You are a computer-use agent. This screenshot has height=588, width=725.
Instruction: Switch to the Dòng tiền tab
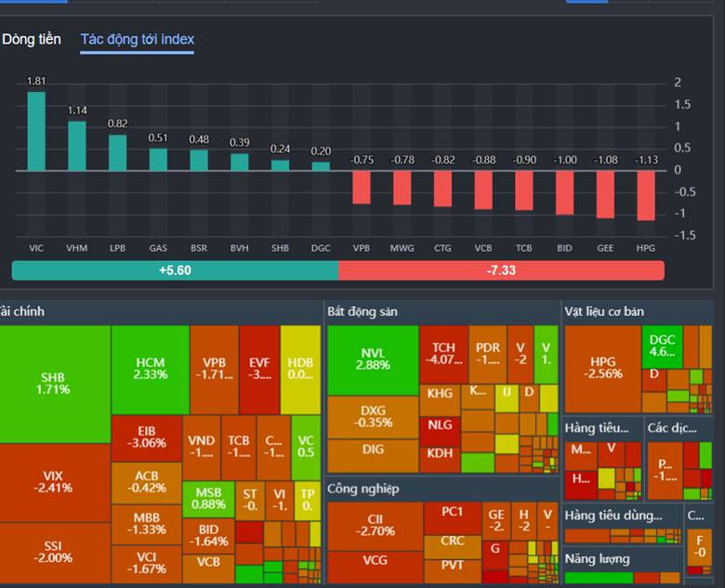[x=31, y=39]
